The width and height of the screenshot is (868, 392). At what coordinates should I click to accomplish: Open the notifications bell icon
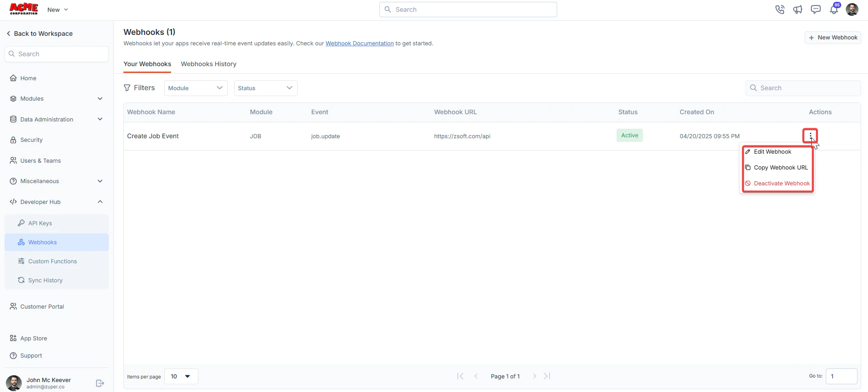click(834, 10)
